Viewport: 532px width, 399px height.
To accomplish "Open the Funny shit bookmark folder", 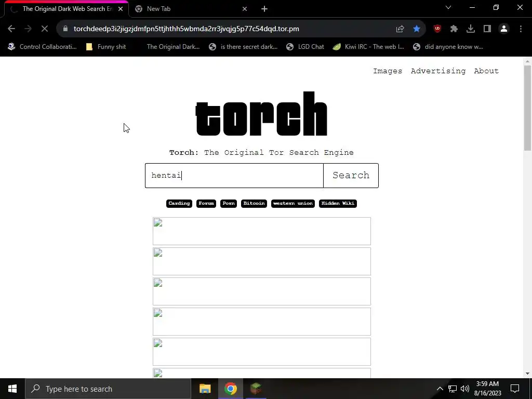I will 106,47.
